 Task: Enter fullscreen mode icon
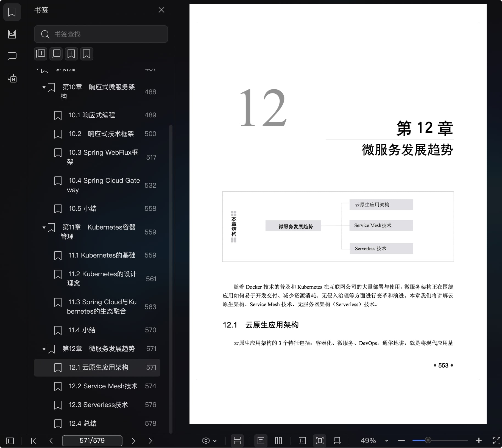[x=497, y=441]
